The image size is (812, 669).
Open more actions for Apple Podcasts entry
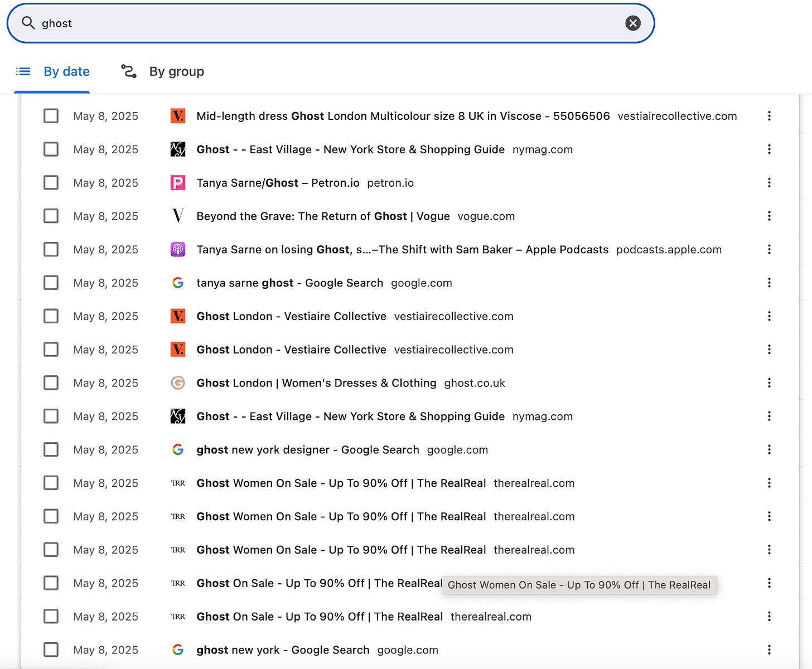(769, 250)
